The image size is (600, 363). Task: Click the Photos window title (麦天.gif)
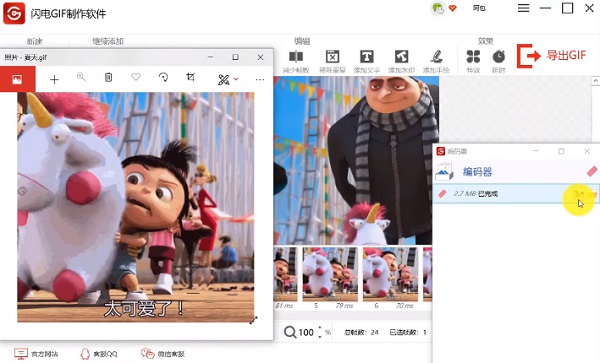[25, 57]
